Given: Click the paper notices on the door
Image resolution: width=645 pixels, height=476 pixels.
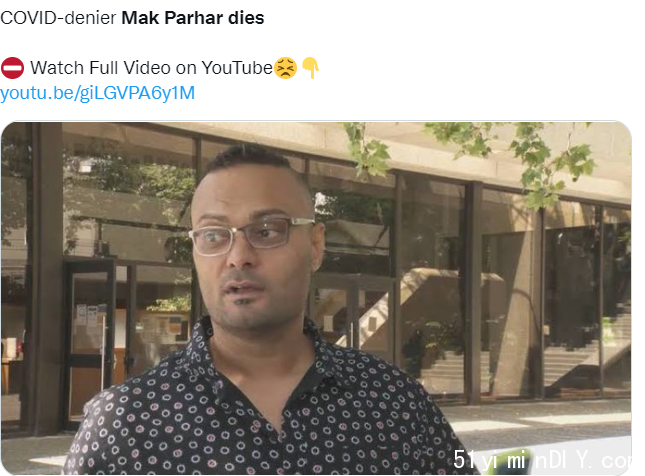Looking at the screenshot, I should pos(87,316).
